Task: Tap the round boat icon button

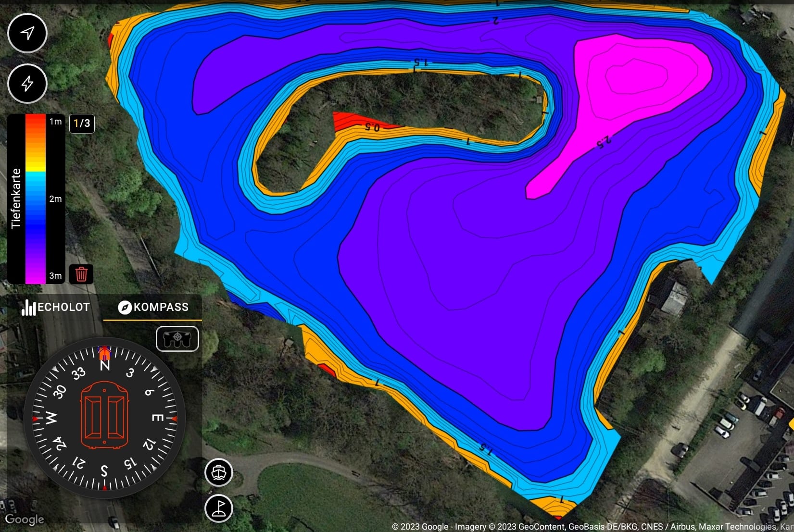Action: (219, 472)
